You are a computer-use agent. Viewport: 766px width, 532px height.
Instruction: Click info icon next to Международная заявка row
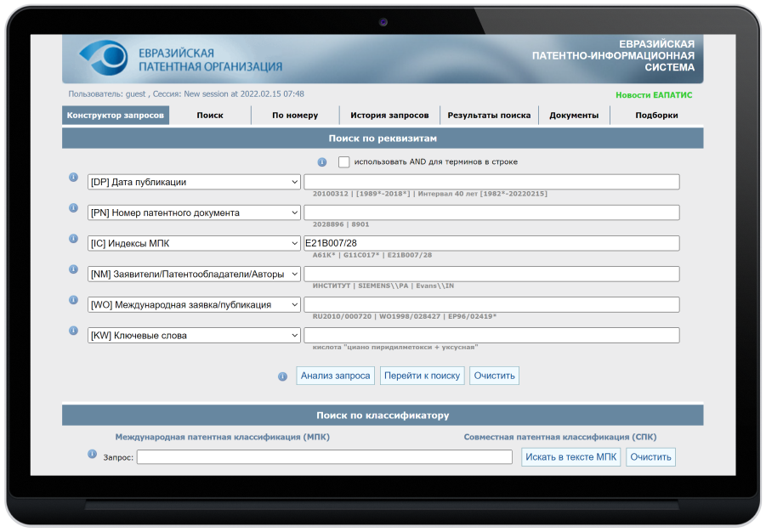click(x=73, y=300)
